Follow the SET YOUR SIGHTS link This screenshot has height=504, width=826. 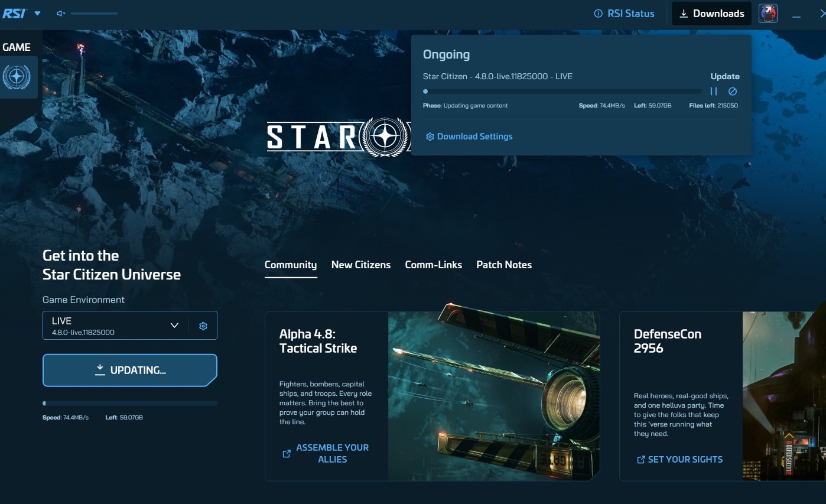[x=679, y=459]
